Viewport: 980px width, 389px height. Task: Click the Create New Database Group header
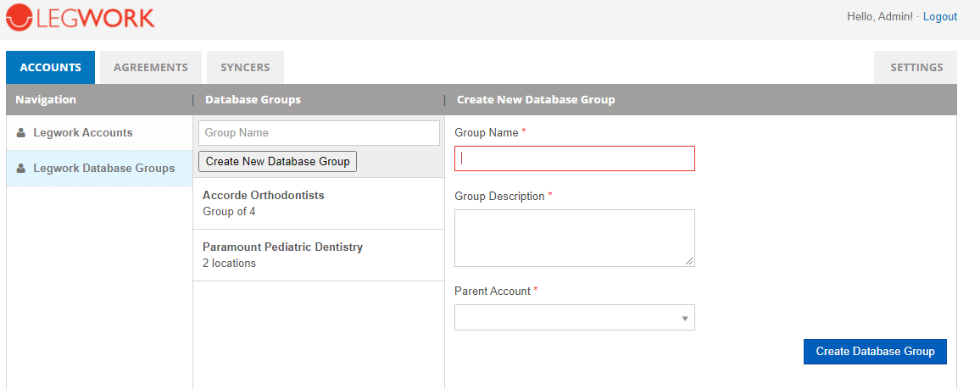pos(536,100)
